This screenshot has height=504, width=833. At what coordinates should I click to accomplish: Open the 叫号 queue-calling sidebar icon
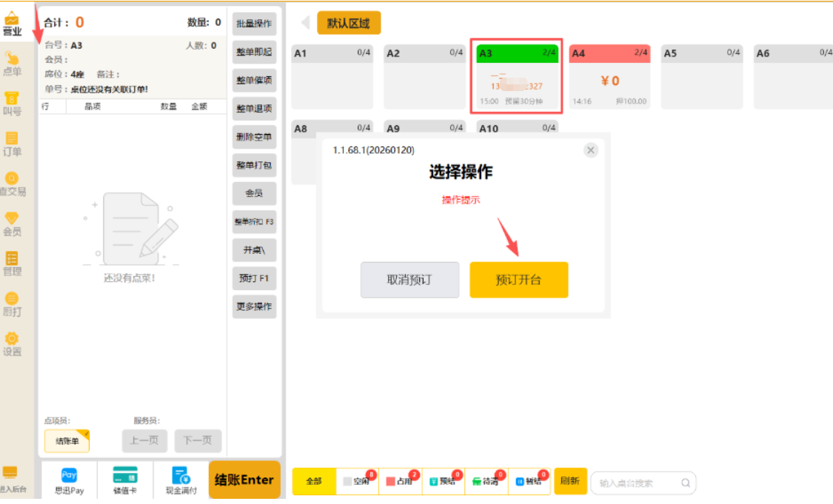12,104
